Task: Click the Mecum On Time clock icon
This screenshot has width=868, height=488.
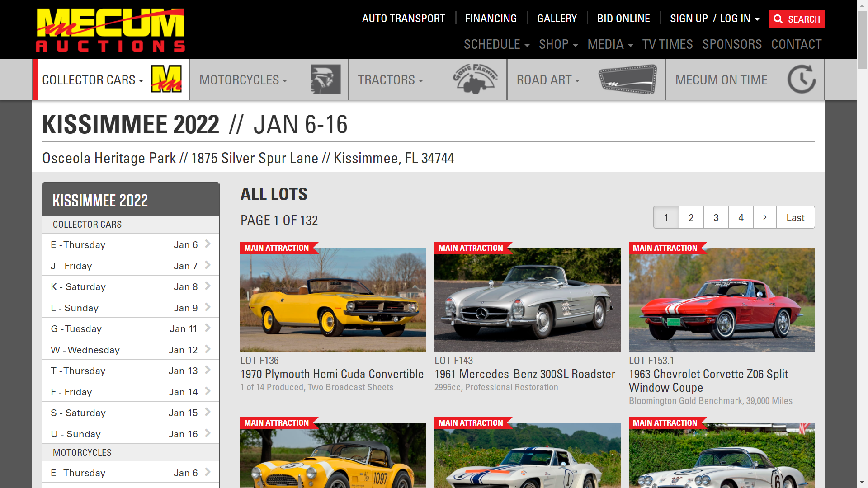Action: 801,80
